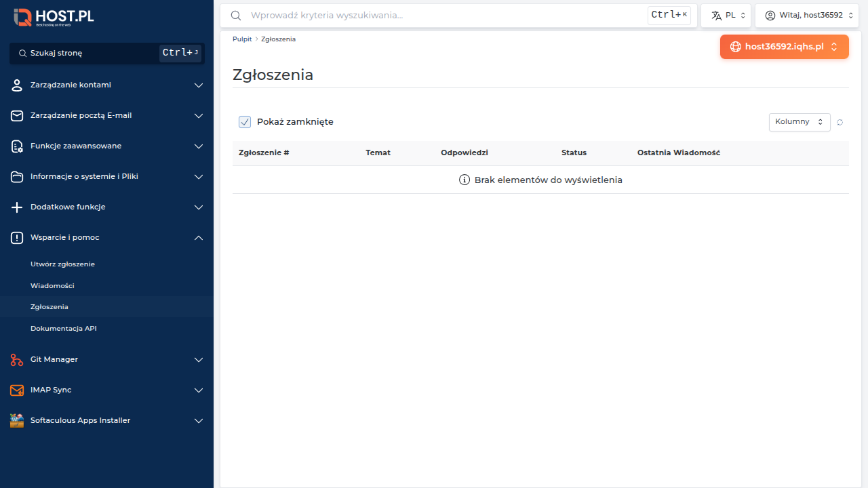The image size is (868, 488).
Task: Click the Softaculous Apps Installer icon
Action: point(17,421)
